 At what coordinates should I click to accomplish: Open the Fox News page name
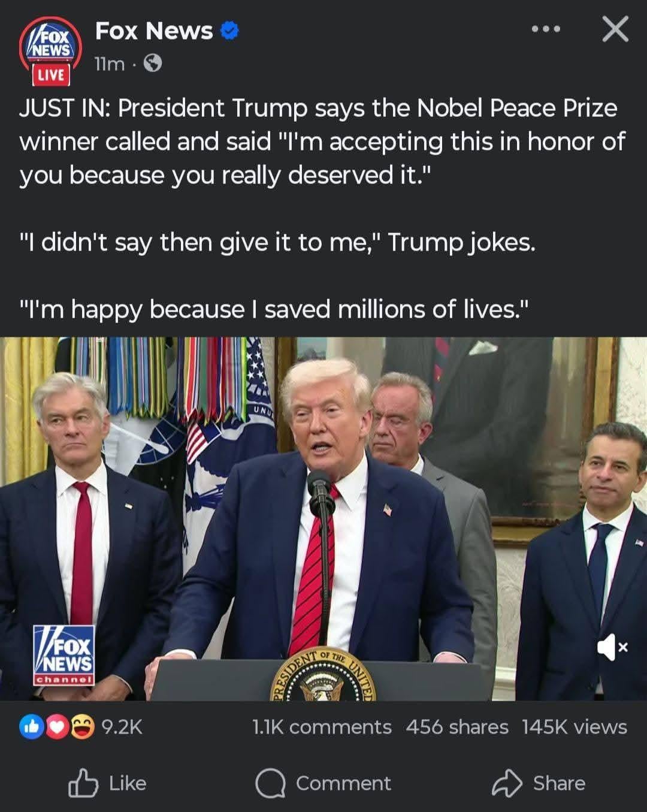154,31
